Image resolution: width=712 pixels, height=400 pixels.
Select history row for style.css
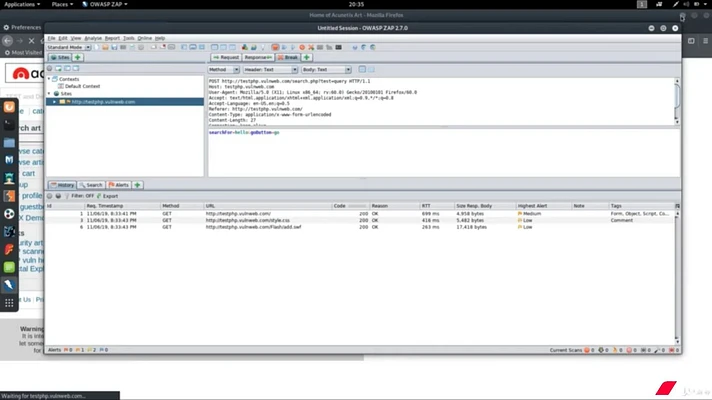361,220
